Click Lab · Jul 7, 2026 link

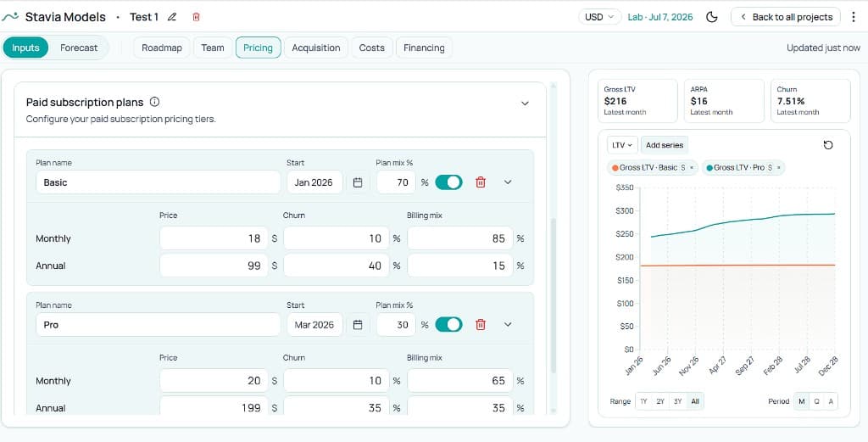[x=660, y=17]
